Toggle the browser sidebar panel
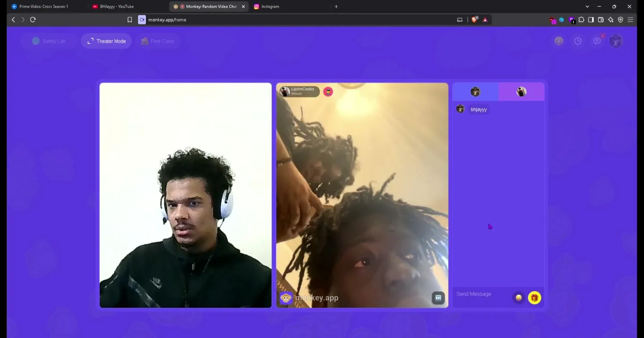The width and height of the screenshot is (644, 338). [591, 20]
